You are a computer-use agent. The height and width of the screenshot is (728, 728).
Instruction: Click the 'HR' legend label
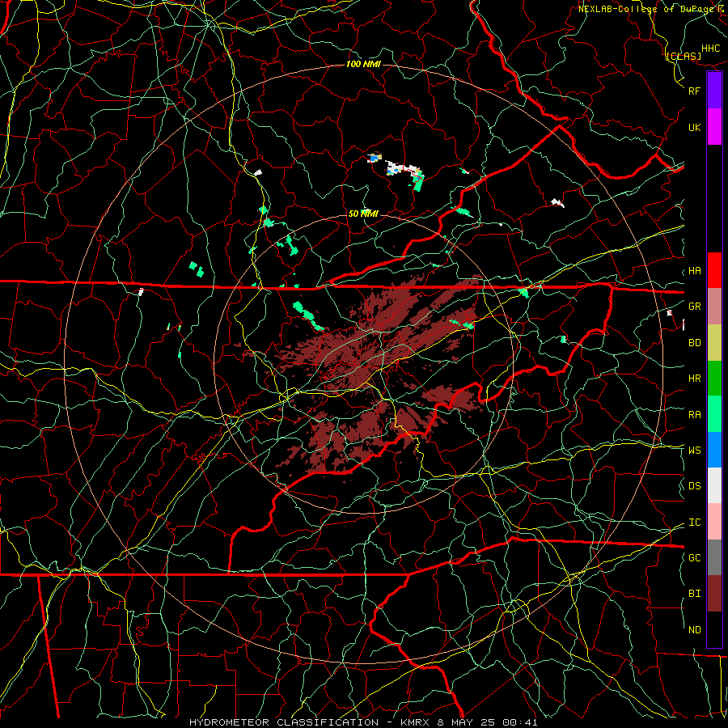pyautogui.click(x=695, y=379)
